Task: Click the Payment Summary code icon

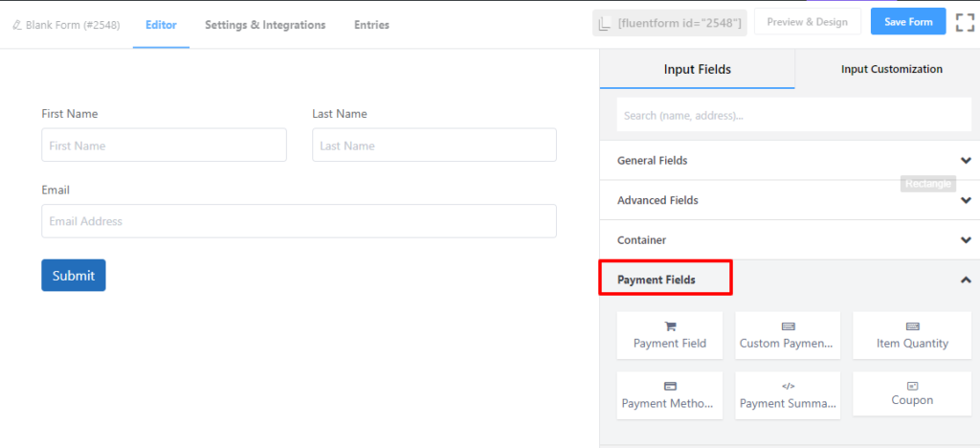Action: coord(789,386)
